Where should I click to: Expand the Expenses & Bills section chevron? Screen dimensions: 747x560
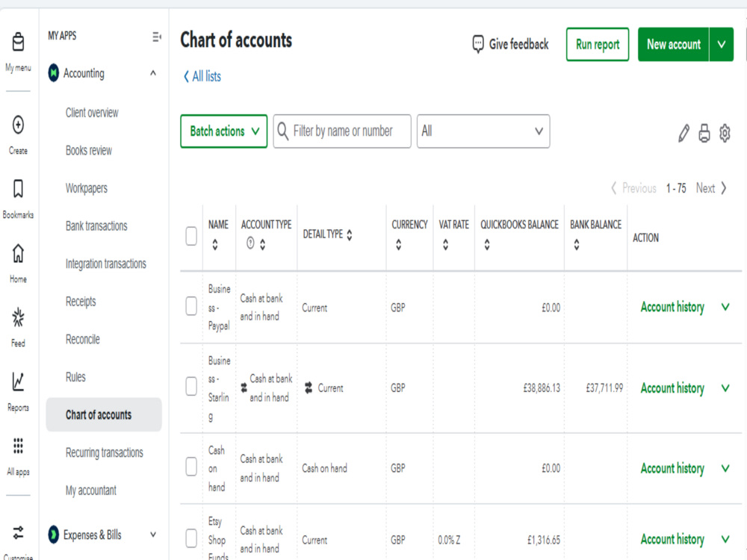[x=153, y=535]
